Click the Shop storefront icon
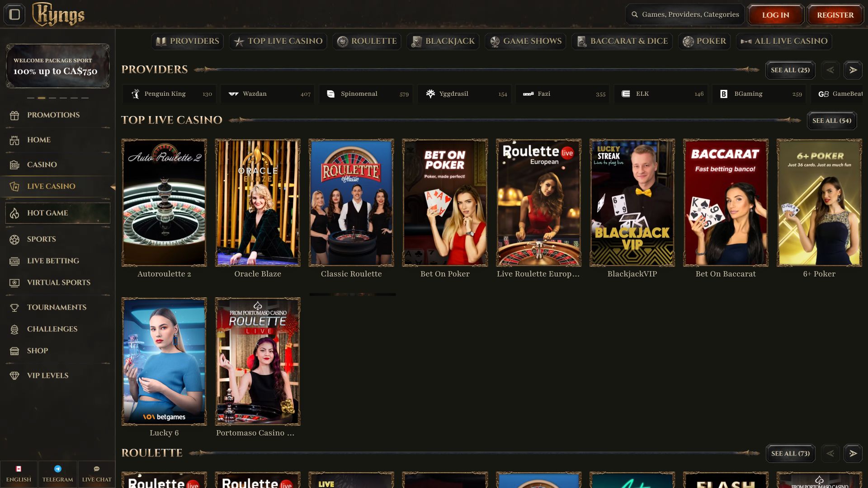Image resolution: width=868 pixels, height=488 pixels. click(x=14, y=351)
